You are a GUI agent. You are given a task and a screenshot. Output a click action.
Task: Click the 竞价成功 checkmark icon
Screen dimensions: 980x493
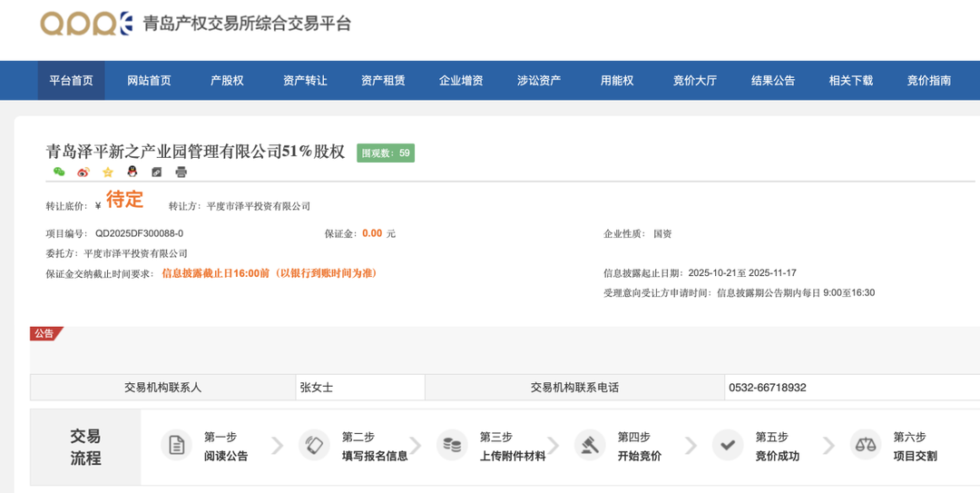(728, 446)
